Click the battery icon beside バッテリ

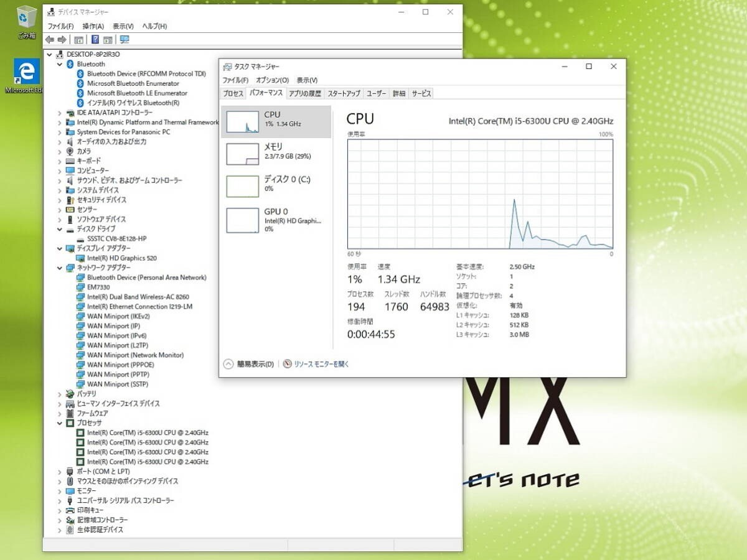point(70,394)
